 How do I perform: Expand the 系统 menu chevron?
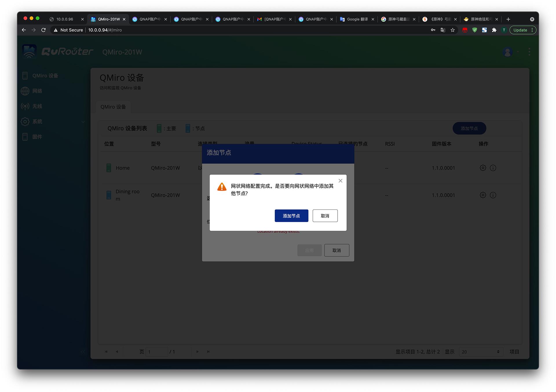[x=83, y=122]
